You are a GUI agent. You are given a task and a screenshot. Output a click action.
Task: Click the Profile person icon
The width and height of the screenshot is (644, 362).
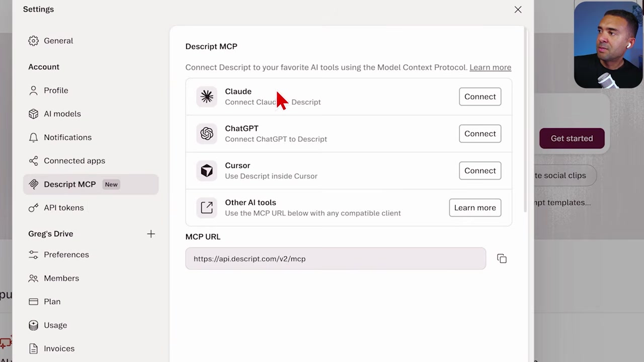click(33, 90)
